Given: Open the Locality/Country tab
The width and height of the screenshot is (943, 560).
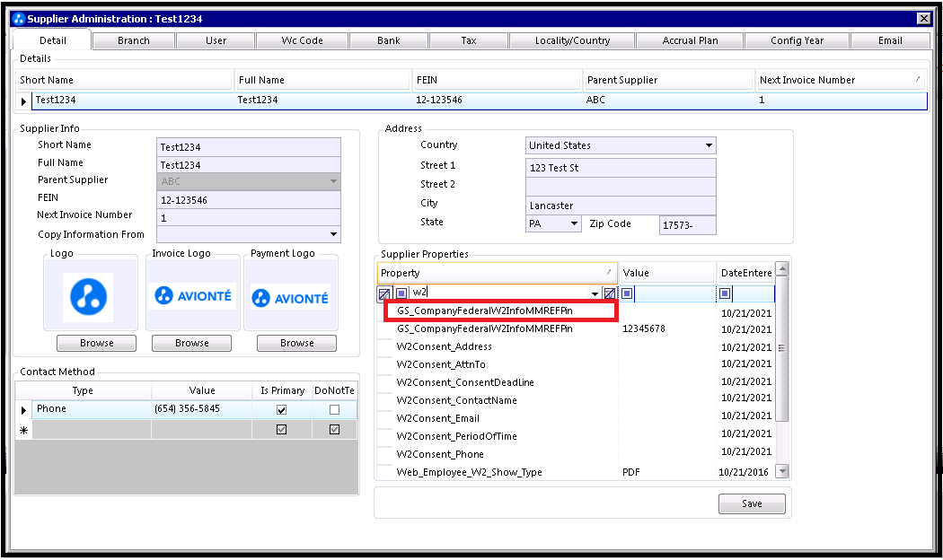Looking at the screenshot, I should [572, 40].
